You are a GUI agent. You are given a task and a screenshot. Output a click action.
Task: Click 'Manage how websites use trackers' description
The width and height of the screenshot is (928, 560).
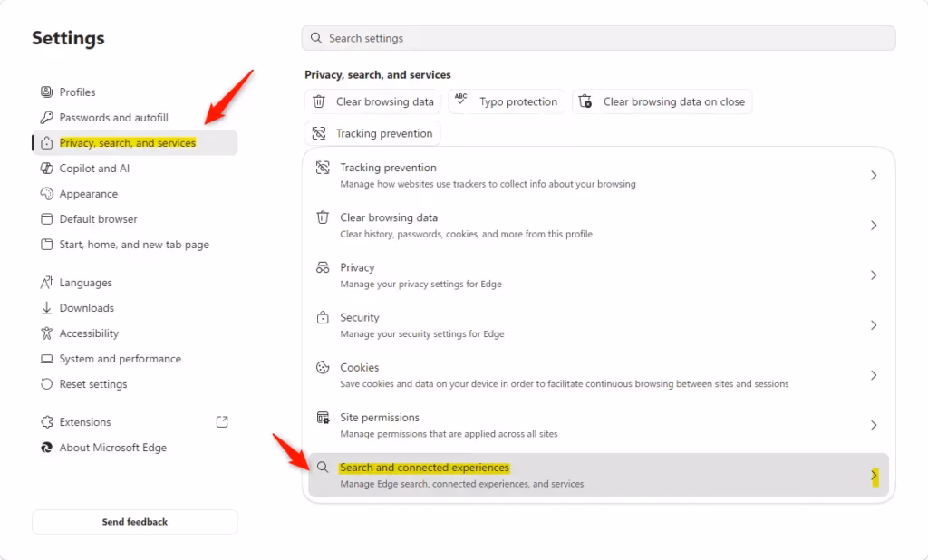pos(488,184)
